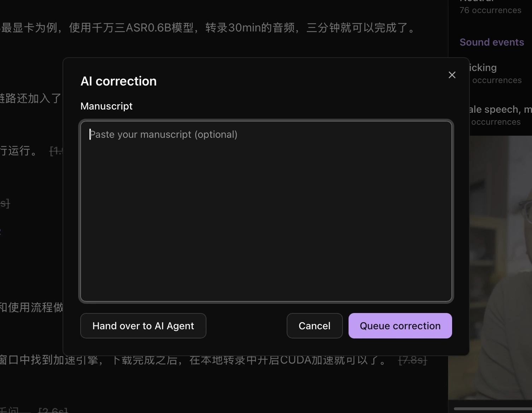Click the 'Manuscript' field label

coord(106,106)
